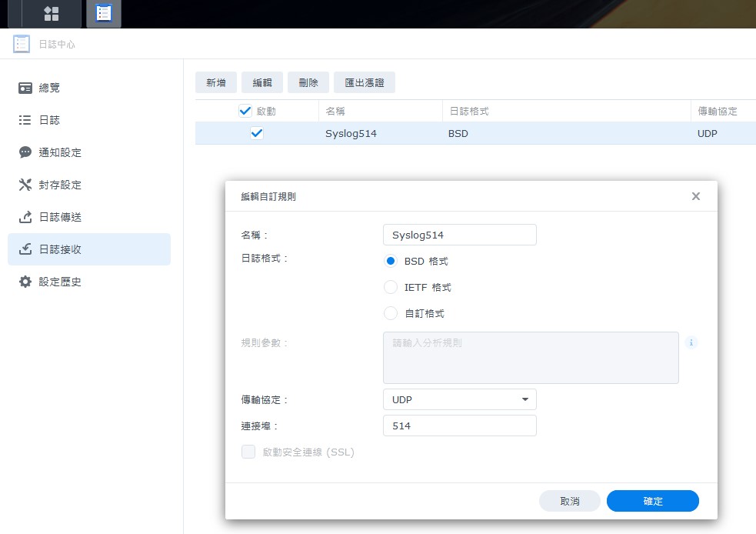This screenshot has height=534, width=756.
Task: Expand the 傳輸協定 UDP dropdown
Action: (x=459, y=399)
